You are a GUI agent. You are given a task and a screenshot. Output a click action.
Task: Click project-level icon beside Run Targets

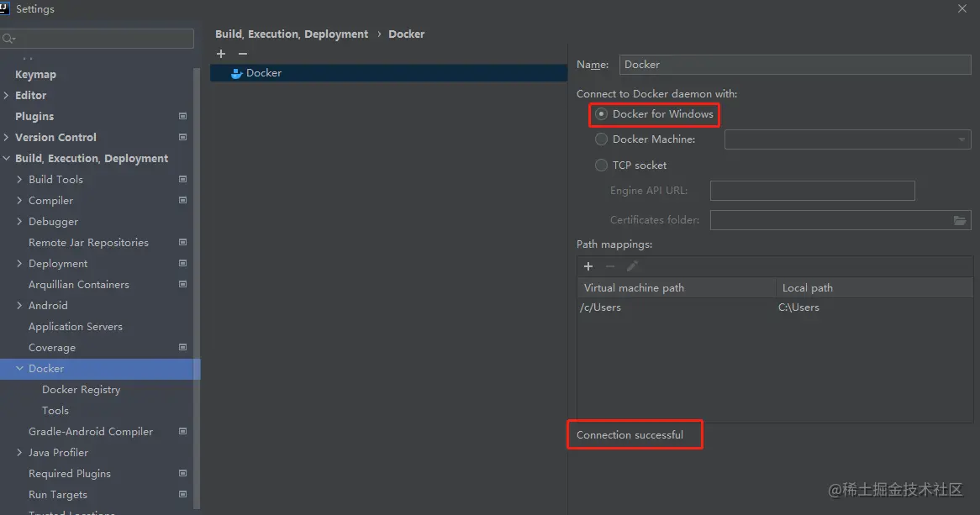click(182, 494)
